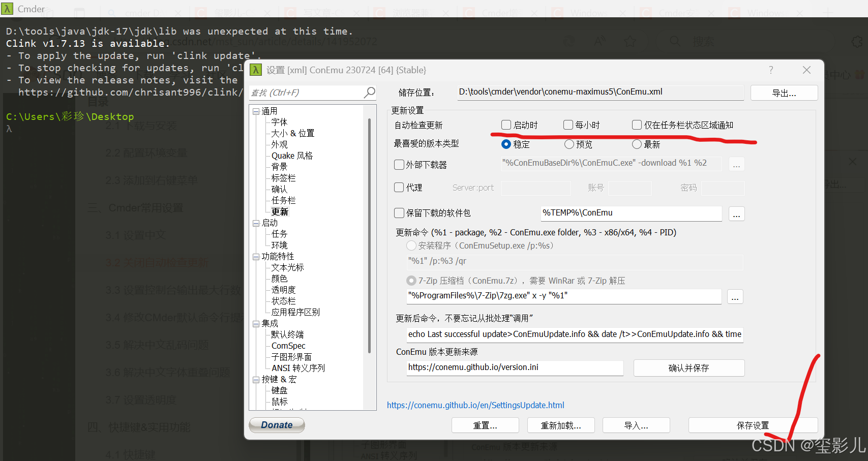
Task: Select 7-Zip 压缩档 update command radio
Action: click(x=411, y=281)
